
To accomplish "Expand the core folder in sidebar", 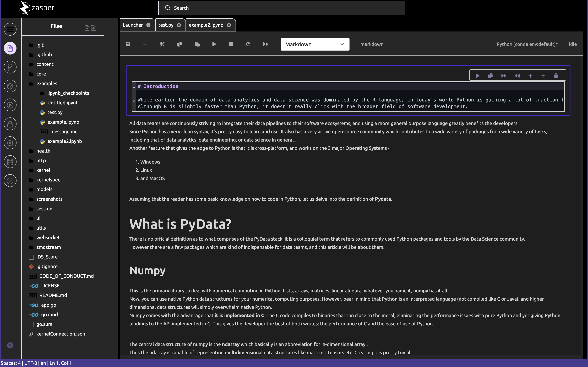I will pyautogui.click(x=41, y=74).
